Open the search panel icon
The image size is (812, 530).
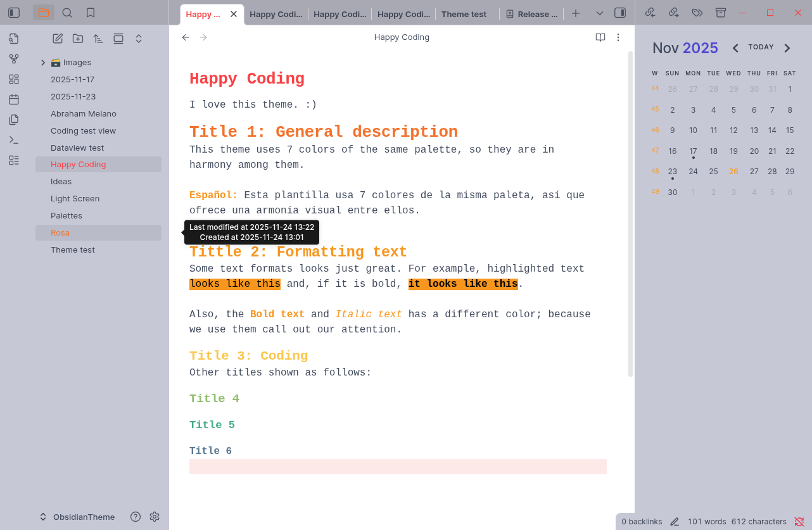pos(67,13)
